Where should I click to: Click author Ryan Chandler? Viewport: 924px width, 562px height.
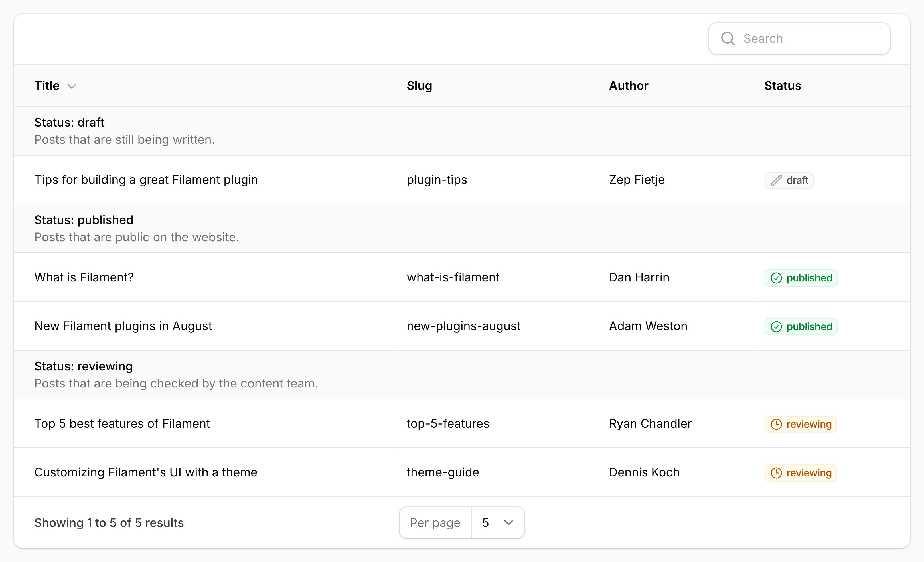650,424
